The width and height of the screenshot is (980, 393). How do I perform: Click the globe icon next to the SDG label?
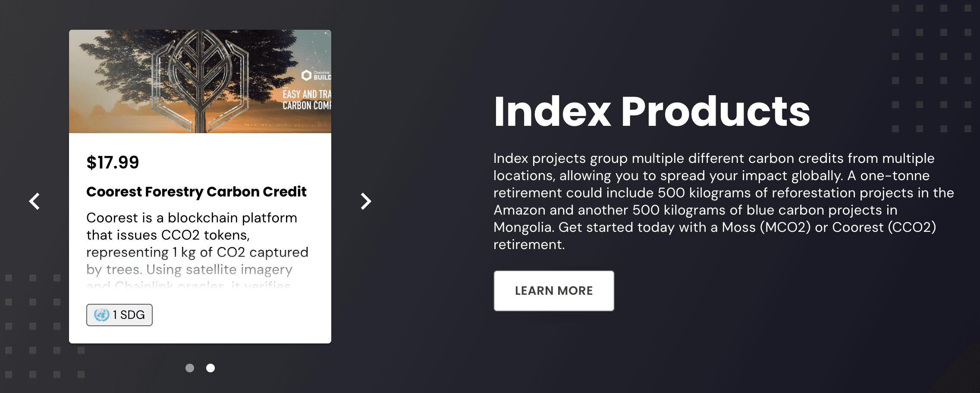[101, 315]
